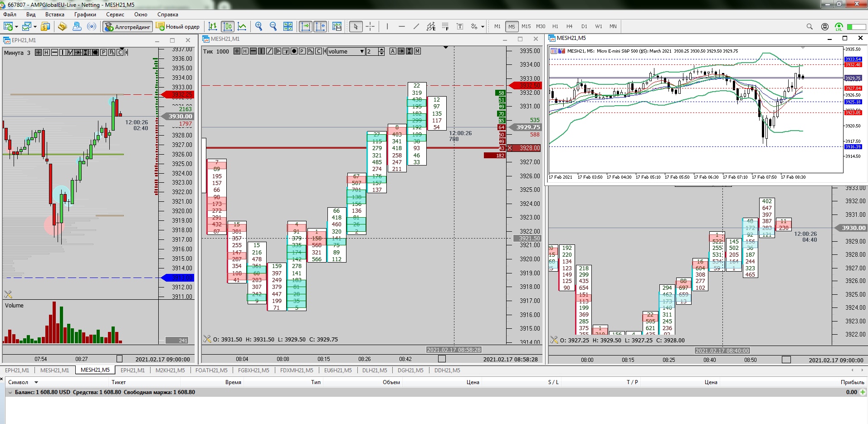Select the arrow cursor tool
This screenshot has height=424, width=868.
click(356, 26)
